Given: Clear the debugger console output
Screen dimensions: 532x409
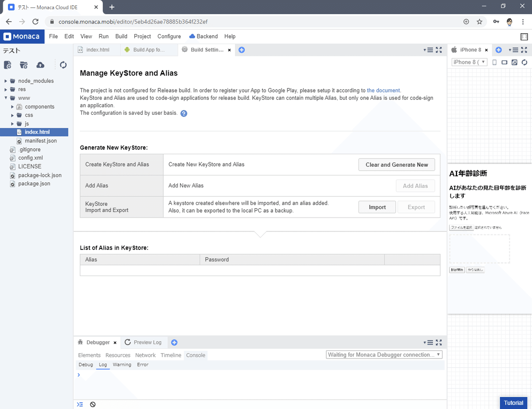Looking at the screenshot, I should click(x=93, y=404).
